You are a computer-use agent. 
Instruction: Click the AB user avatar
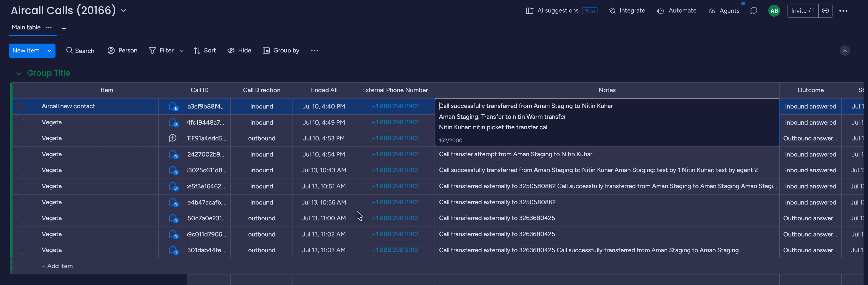pyautogui.click(x=774, y=11)
